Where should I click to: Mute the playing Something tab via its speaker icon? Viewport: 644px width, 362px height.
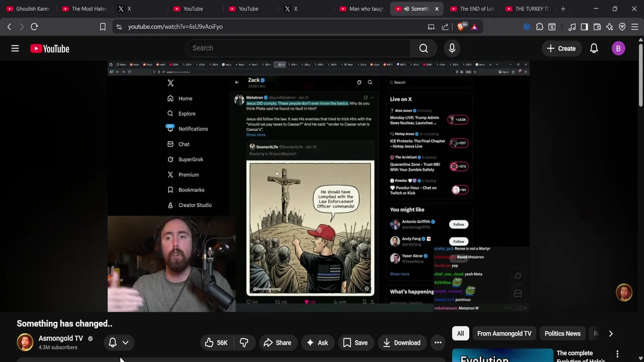point(407,9)
